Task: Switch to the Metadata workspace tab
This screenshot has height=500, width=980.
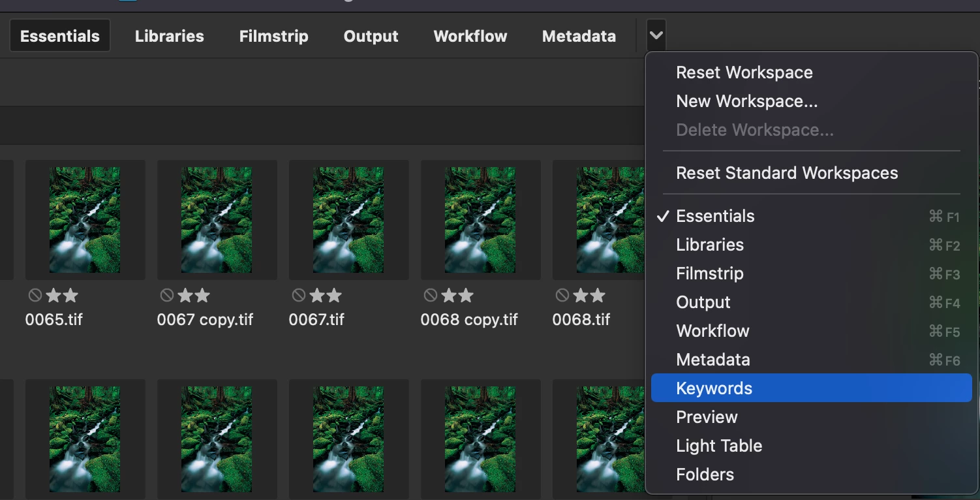Action: 579,36
